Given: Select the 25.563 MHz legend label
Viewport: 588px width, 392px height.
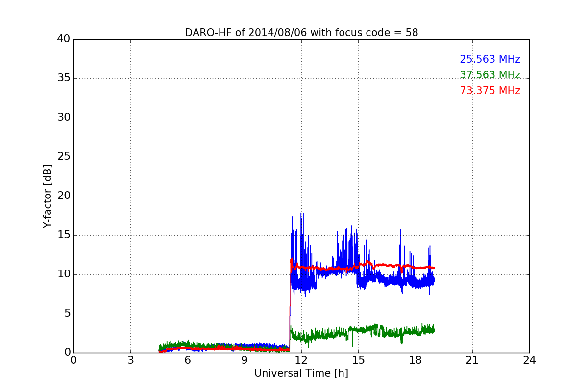Looking at the screenshot, I should [x=490, y=59].
